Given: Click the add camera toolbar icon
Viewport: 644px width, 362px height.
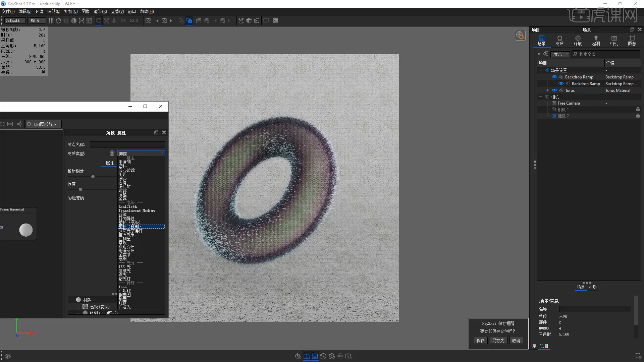Looking at the screenshot, I should click(x=148, y=21).
